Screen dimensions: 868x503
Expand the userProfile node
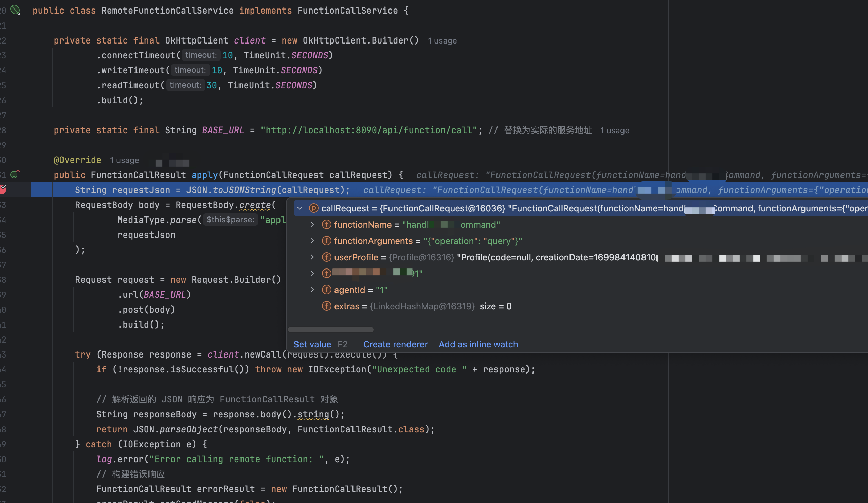[312, 257]
